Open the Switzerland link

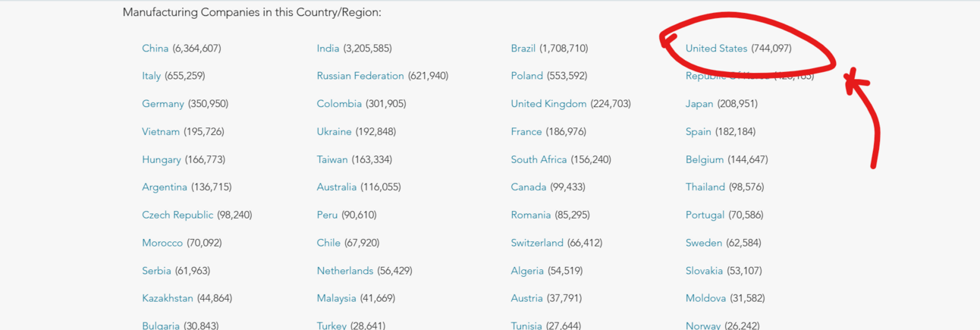[x=537, y=243]
